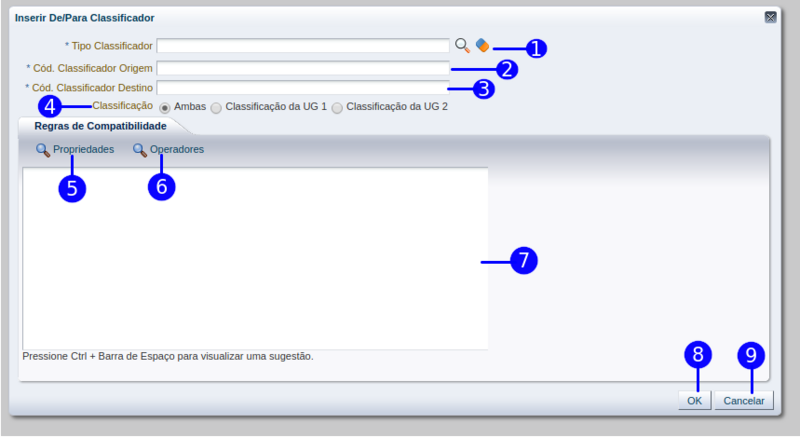Click the magnifier icon beside Operadores
The image size is (800, 437).
(x=140, y=150)
